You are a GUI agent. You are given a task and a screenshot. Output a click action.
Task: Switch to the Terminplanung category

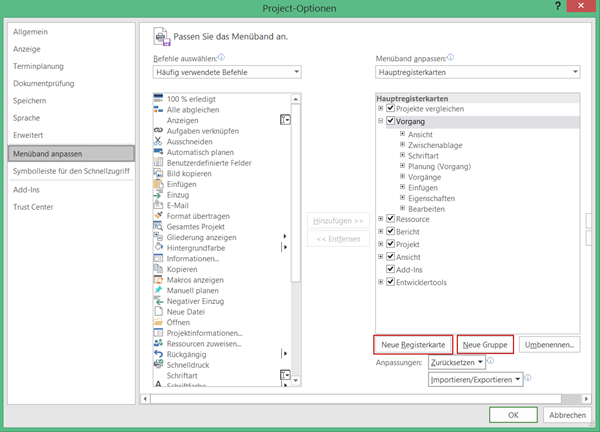[38, 66]
